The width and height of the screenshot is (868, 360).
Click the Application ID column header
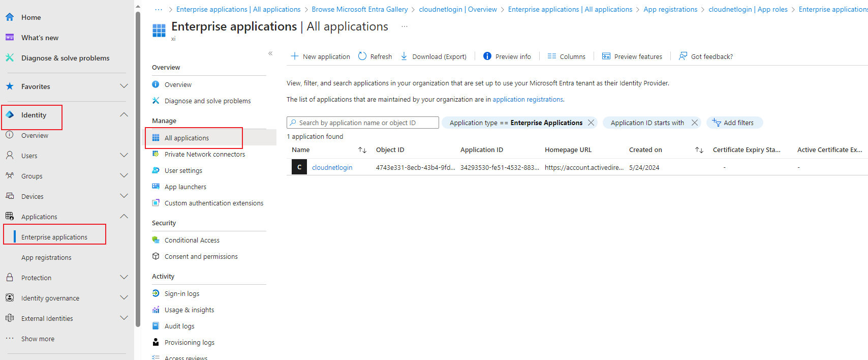(x=482, y=150)
